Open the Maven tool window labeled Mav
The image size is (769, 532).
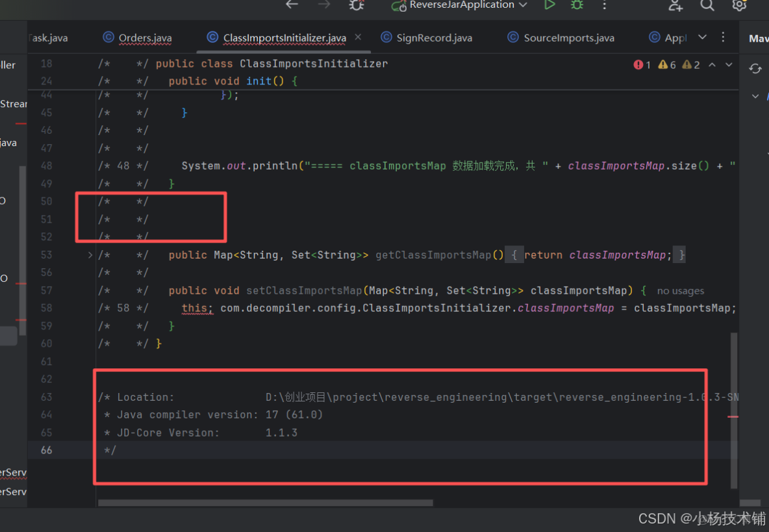(x=757, y=38)
